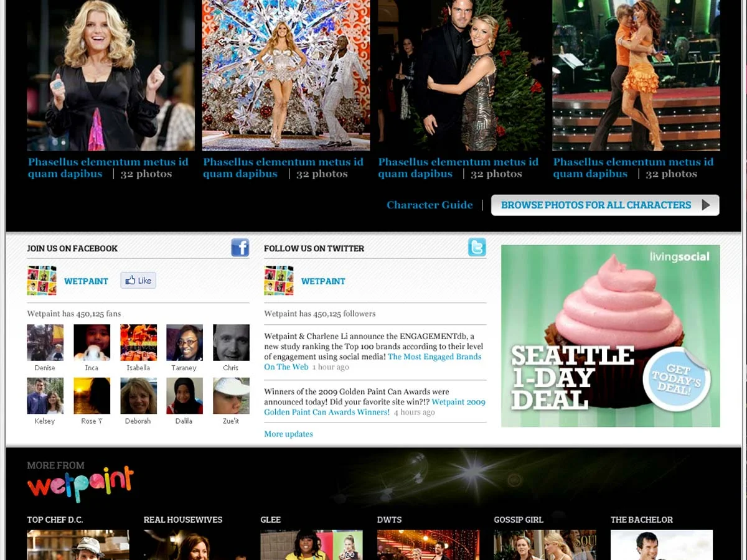Open fan Kelsey's profile picture
Image resolution: width=747 pixels, height=560 pixels.
click(45, 396)
